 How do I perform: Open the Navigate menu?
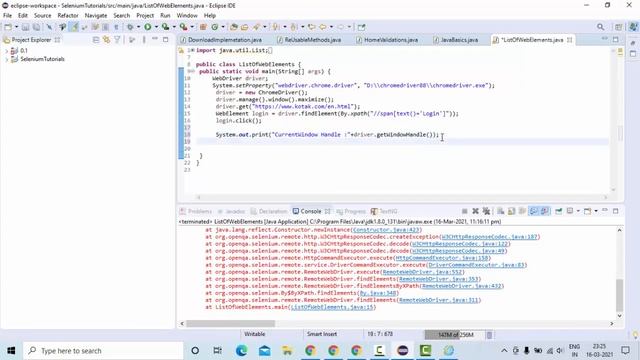tap(96, 16)
